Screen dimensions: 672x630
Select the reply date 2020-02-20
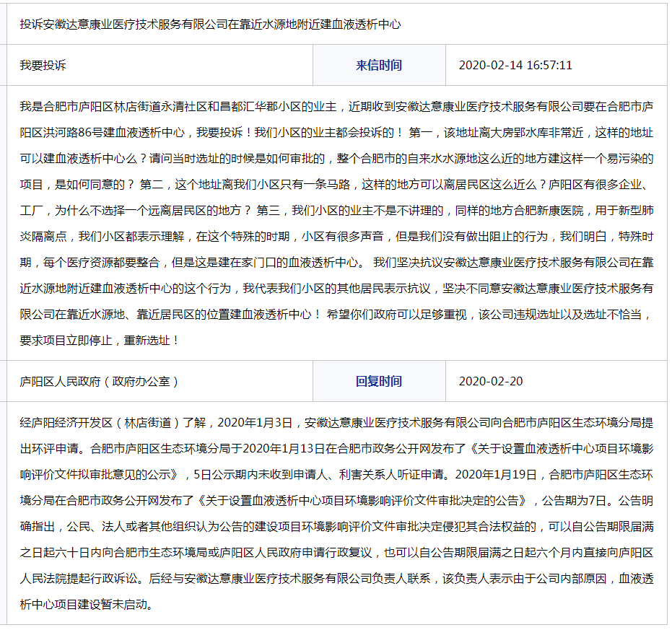pos(491,381)
